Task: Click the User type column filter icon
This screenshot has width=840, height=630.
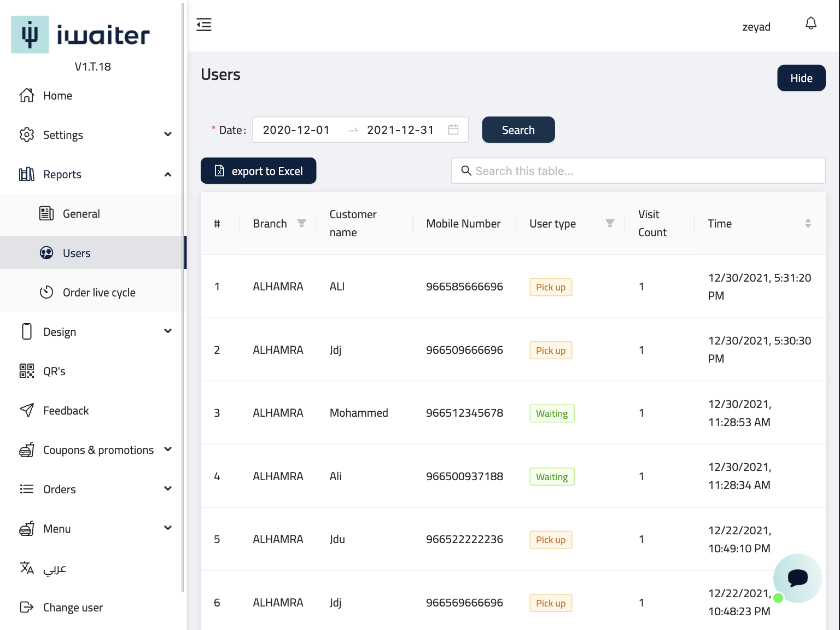Action: tap(610, 223)
